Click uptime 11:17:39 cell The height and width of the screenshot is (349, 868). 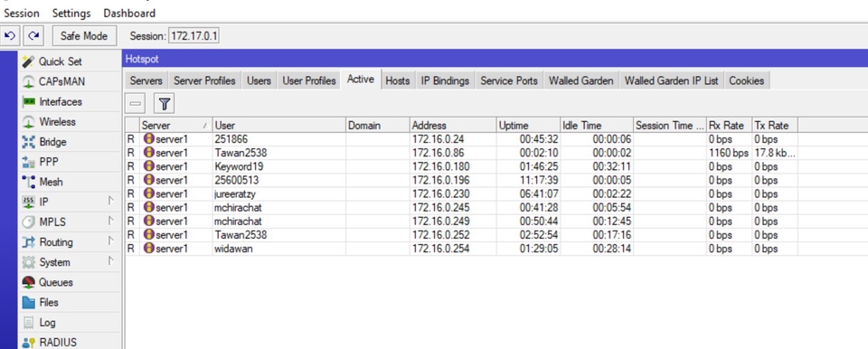coord(529,181)
